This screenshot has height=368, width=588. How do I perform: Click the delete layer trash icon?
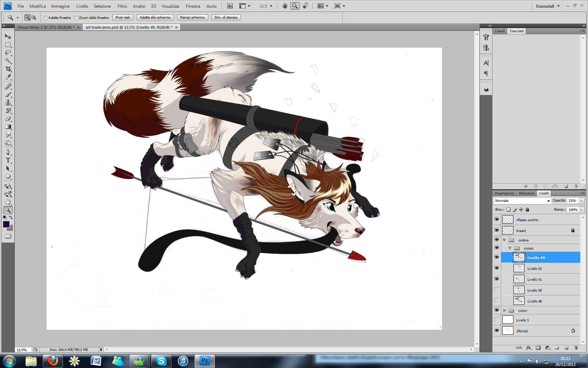(576, 348)
